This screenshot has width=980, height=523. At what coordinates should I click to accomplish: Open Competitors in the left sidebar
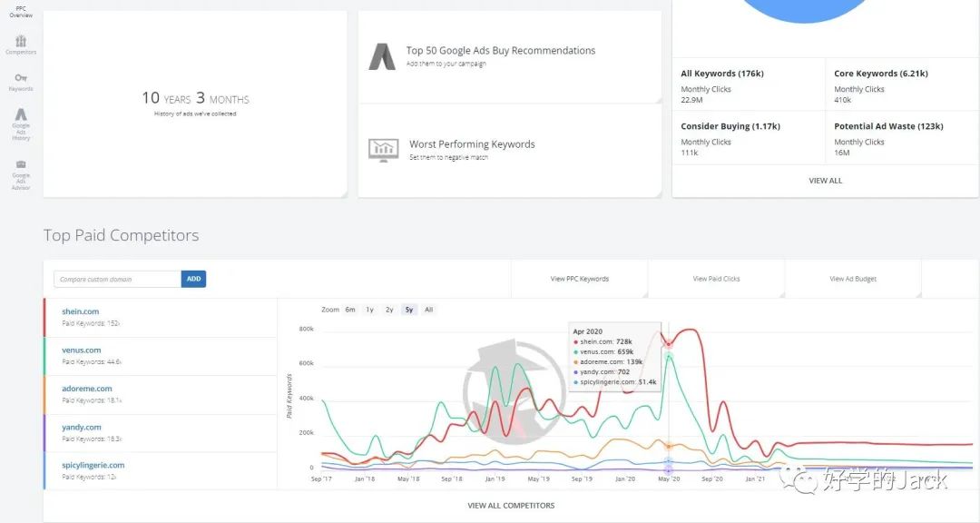click(x=21, y=44)
